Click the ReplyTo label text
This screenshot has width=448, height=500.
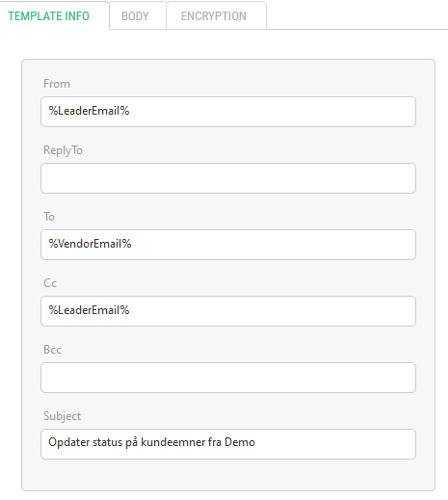pyautogui.click(x=63, y=150)
